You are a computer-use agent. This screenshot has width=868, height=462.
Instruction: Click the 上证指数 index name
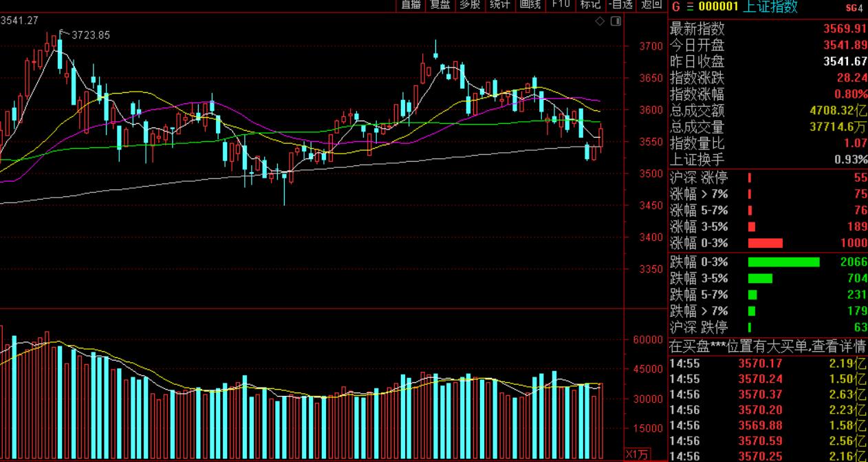pos(772,8)
